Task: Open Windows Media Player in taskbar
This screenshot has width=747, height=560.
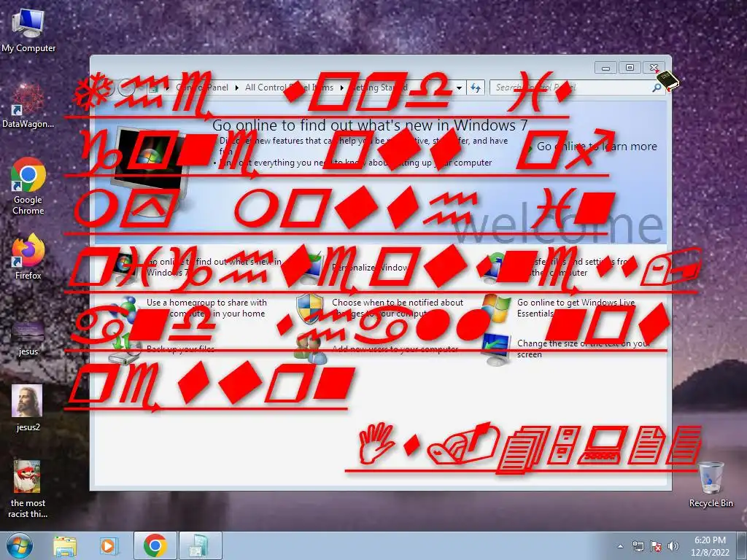Action: 108,545
